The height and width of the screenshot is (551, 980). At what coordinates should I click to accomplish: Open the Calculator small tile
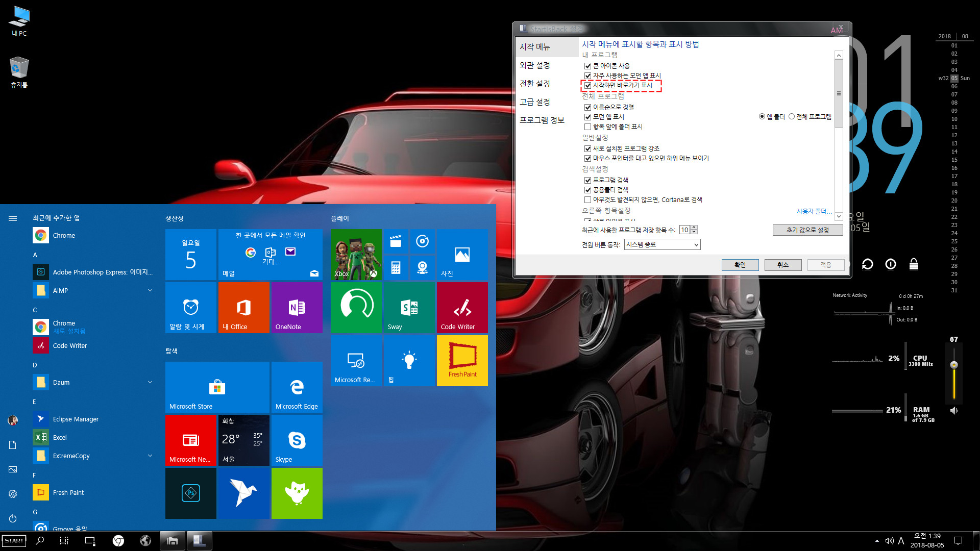click(x=396, y=267)
